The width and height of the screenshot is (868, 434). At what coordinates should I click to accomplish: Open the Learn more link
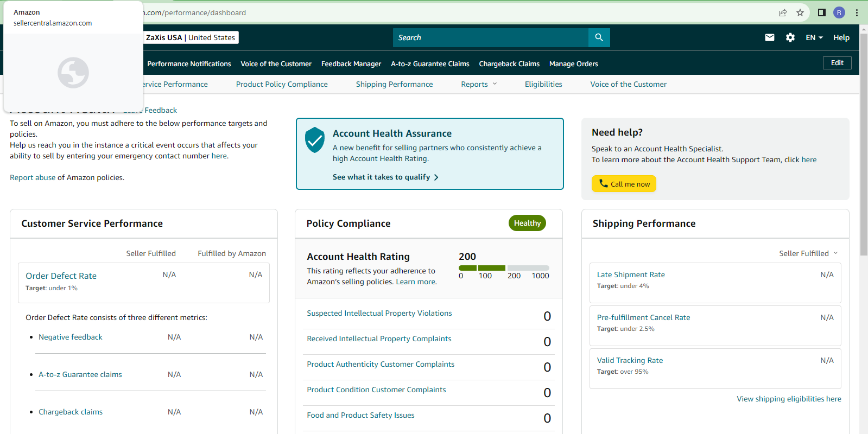[415, 282]
